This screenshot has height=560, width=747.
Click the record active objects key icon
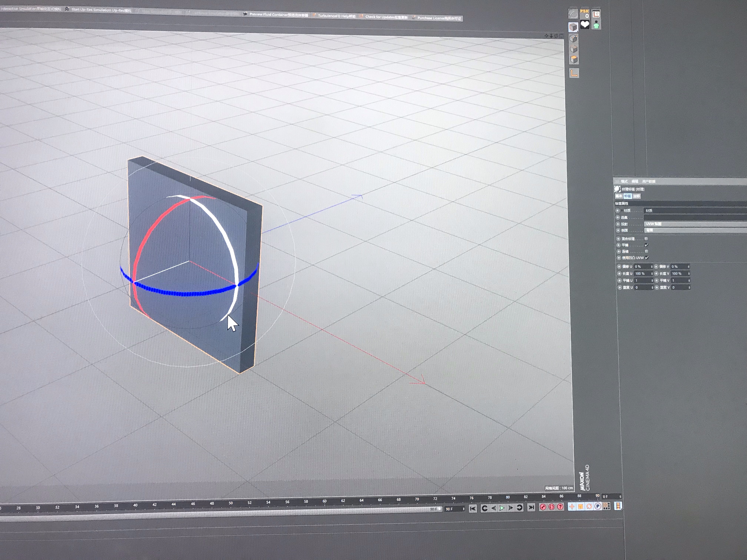tap(543, 507)
